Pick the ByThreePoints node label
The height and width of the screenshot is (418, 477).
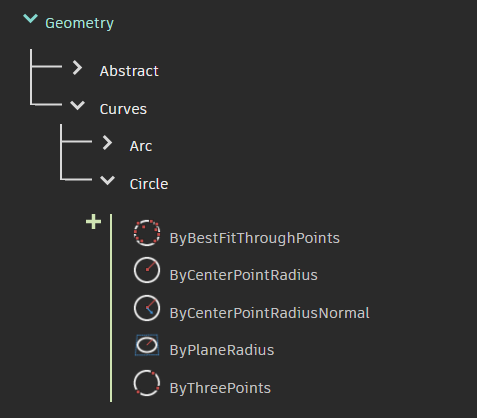[x=220, y=388]
